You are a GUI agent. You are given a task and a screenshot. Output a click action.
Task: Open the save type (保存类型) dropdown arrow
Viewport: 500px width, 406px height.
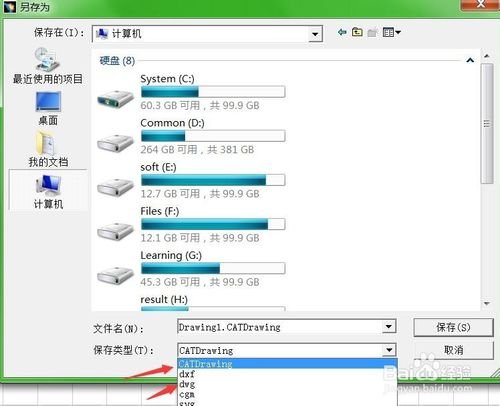(x=389, y=350)
